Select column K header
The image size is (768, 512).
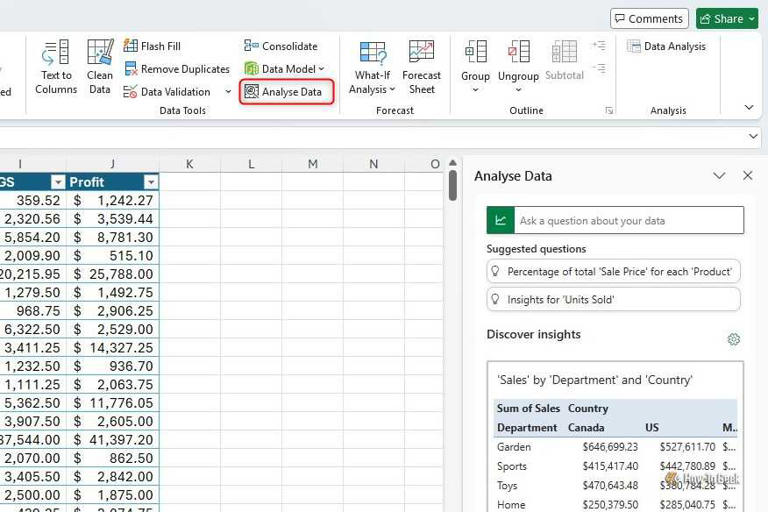tap(190, 164)
